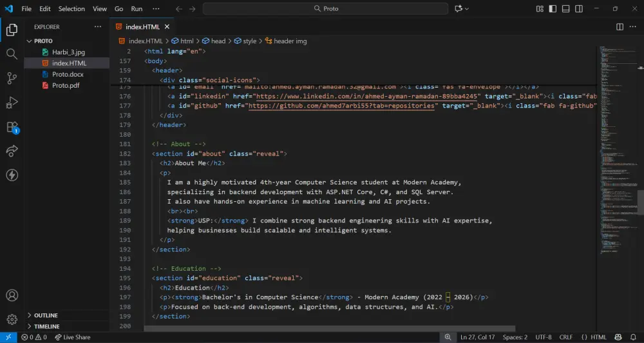Collapse the PROTO folder
This screenshot has width=644, height=343.
pos(43,41)
